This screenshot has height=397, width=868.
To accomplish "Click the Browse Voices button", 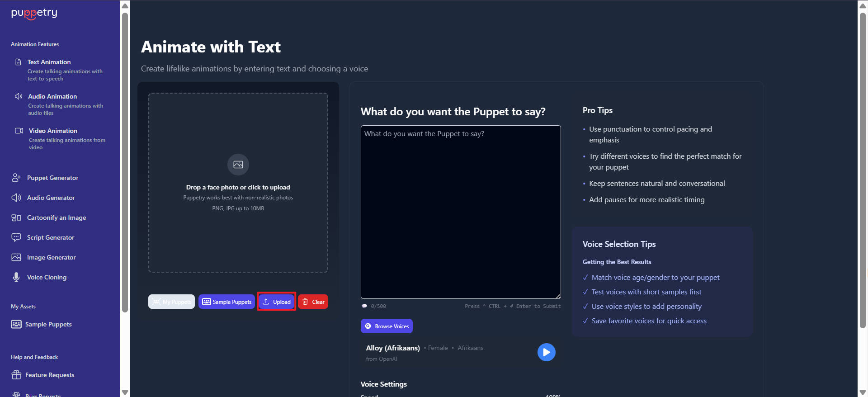I will [x=387, y=326].
